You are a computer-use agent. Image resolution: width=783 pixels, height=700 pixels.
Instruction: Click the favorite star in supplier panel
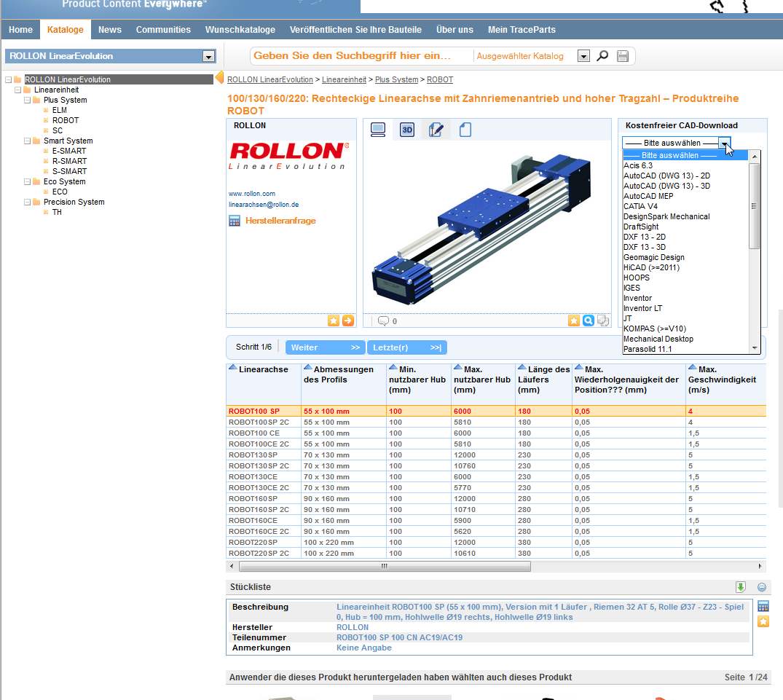pyautogui.click(x=333, y=320)
